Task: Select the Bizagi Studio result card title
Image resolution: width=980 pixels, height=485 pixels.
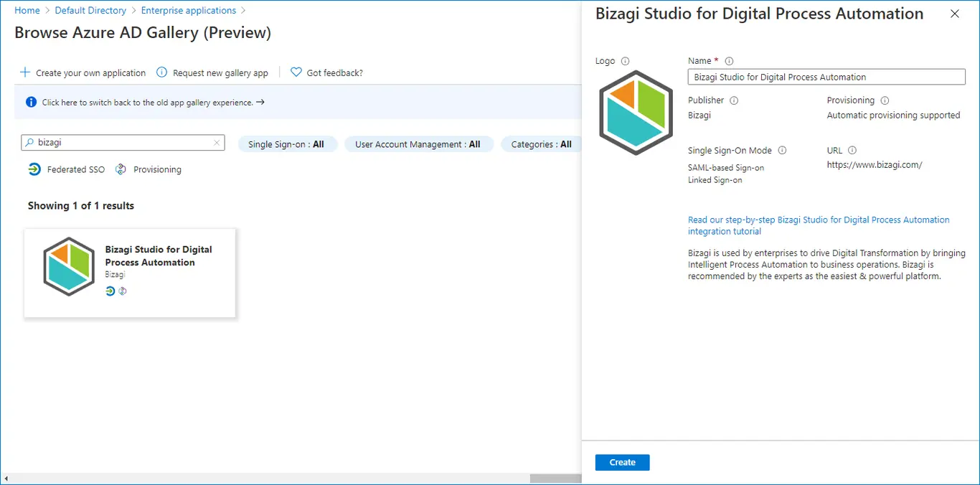Action: (159, 256)
